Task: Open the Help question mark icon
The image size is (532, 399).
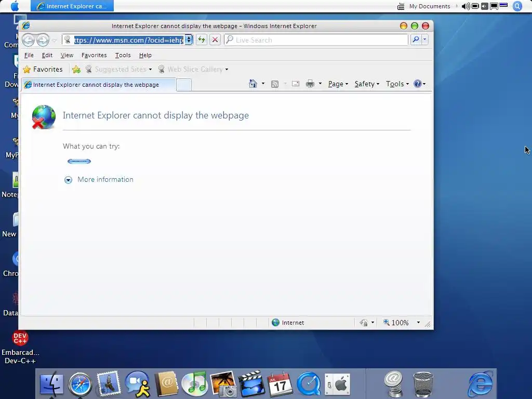Action: click(x=417, y=84)
